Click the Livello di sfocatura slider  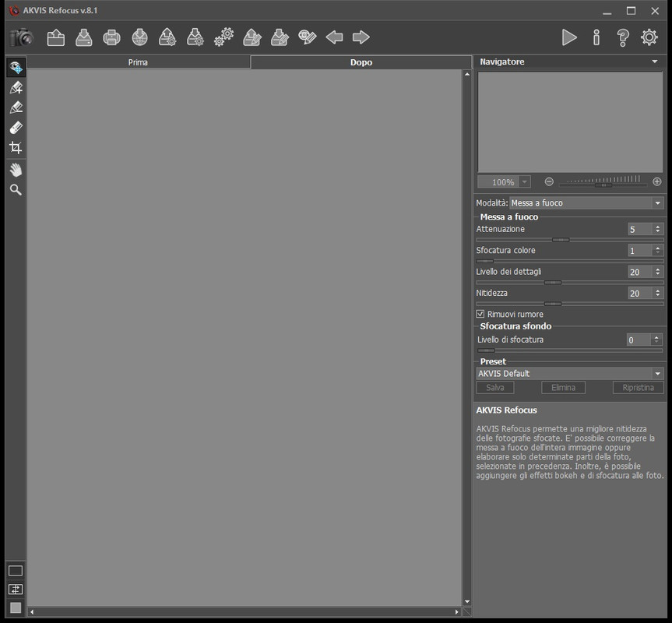point(569,350)
